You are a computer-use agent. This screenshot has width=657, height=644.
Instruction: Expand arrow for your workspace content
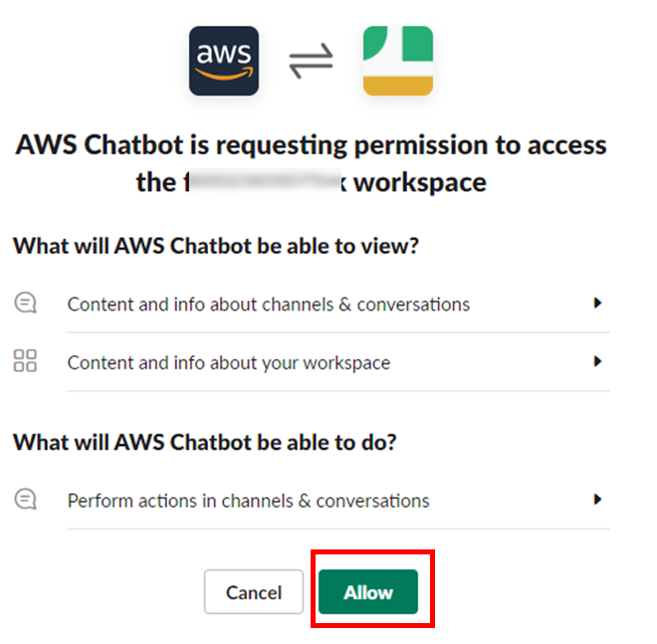click(x=597, y=361)
